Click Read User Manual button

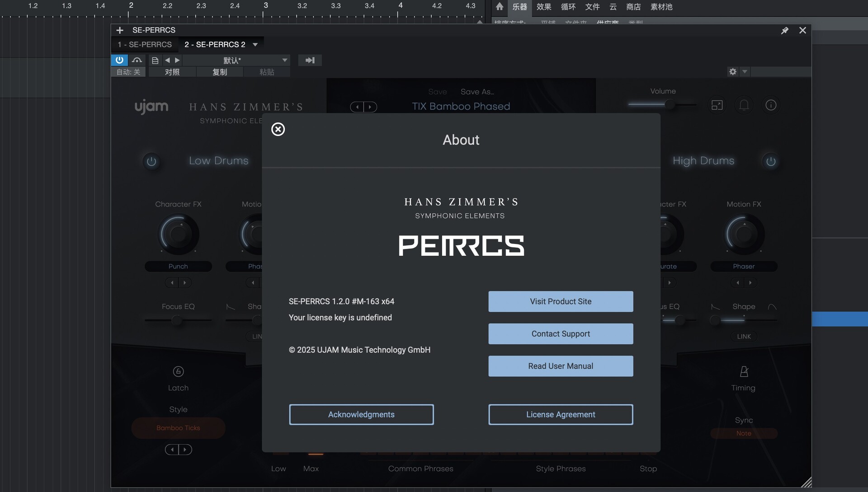[x=561, y=366]
